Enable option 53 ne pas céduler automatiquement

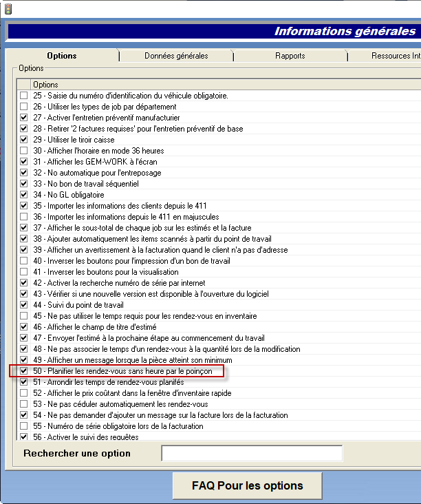24,403
